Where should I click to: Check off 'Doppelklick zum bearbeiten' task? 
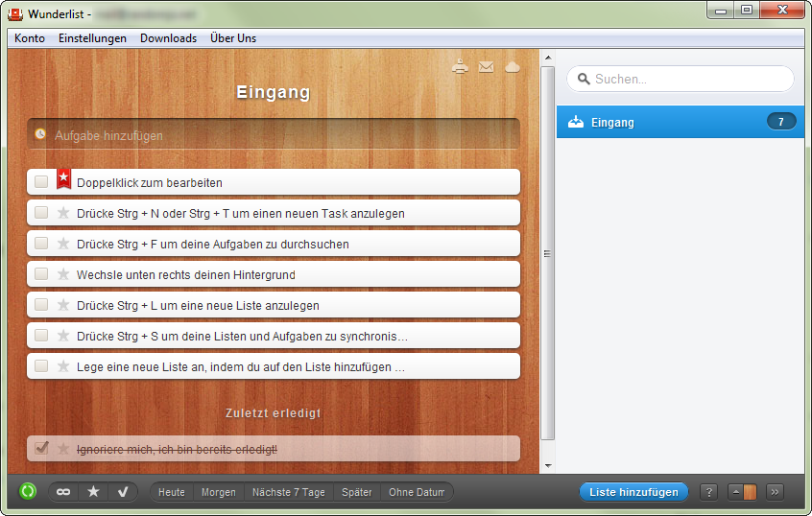tap(41, 181)
